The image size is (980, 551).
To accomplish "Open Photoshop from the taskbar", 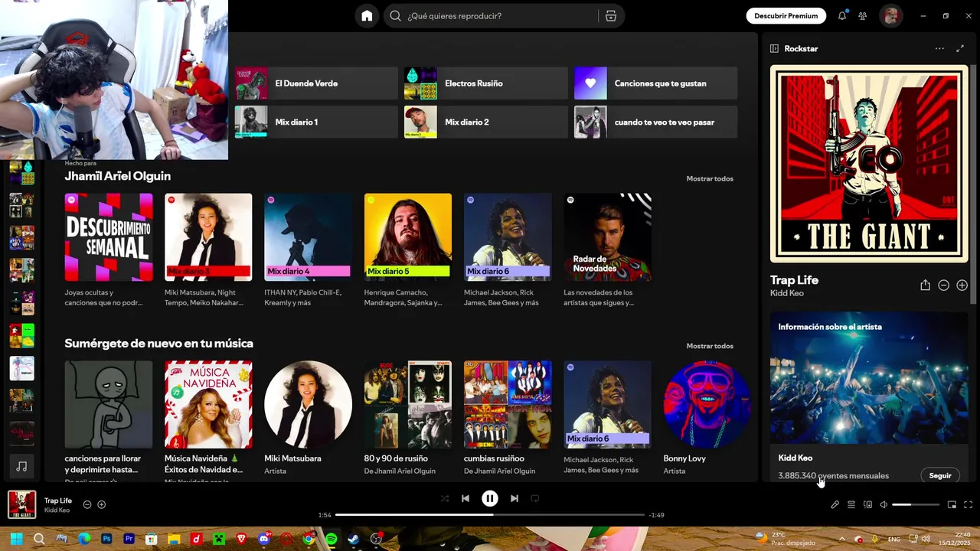I will pyautogui.click(x=106, y=539).
